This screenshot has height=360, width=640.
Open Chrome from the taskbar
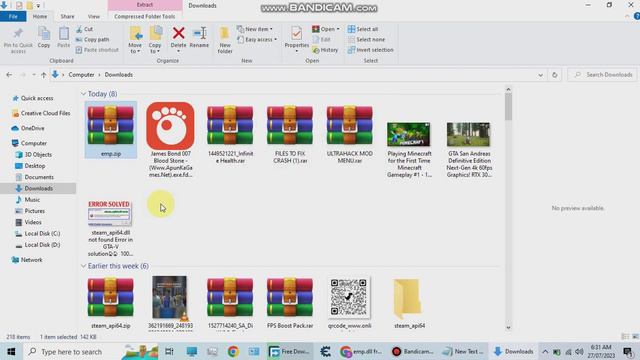coord(233,351)
